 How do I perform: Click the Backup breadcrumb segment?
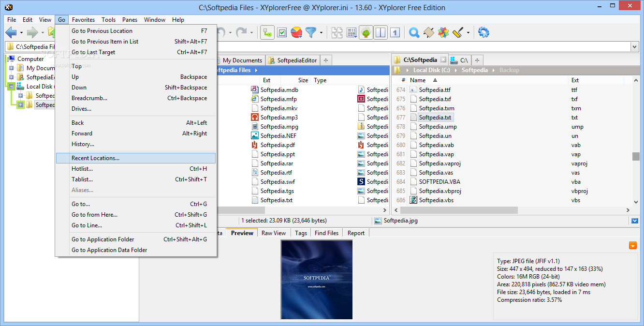[x=509, y=70]
